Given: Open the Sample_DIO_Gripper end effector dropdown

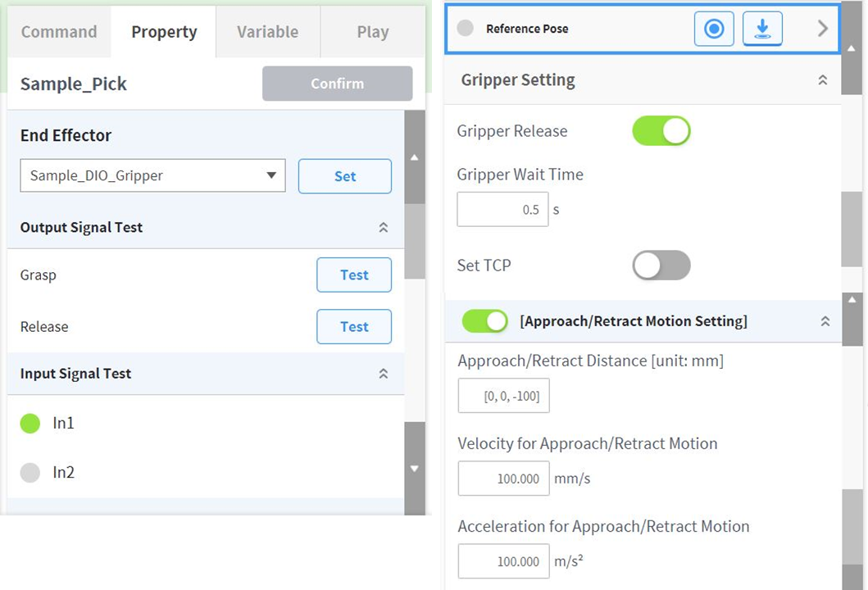Looking at the screenshot, I should [x=152, y=176].
